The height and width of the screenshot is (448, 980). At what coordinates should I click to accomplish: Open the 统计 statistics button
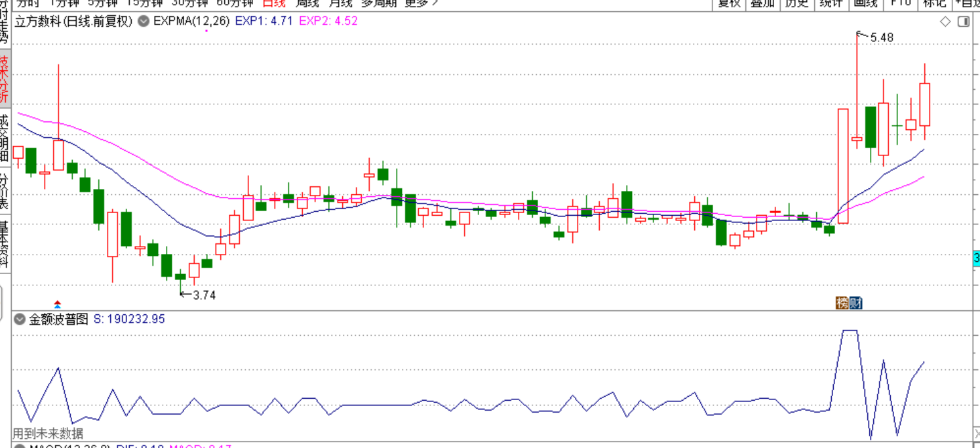pyautogui.click(x=831, y=3)
